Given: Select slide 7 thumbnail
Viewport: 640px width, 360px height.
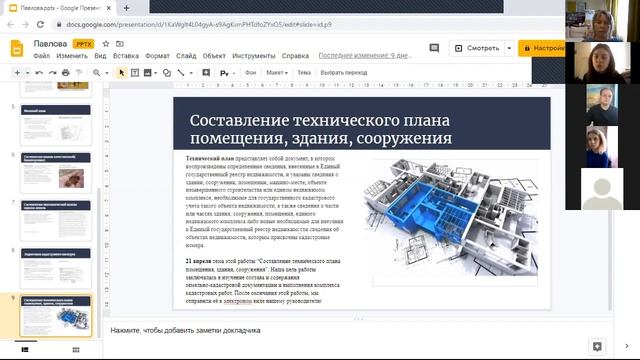Looking at the screenshot, I should point(56,220).
